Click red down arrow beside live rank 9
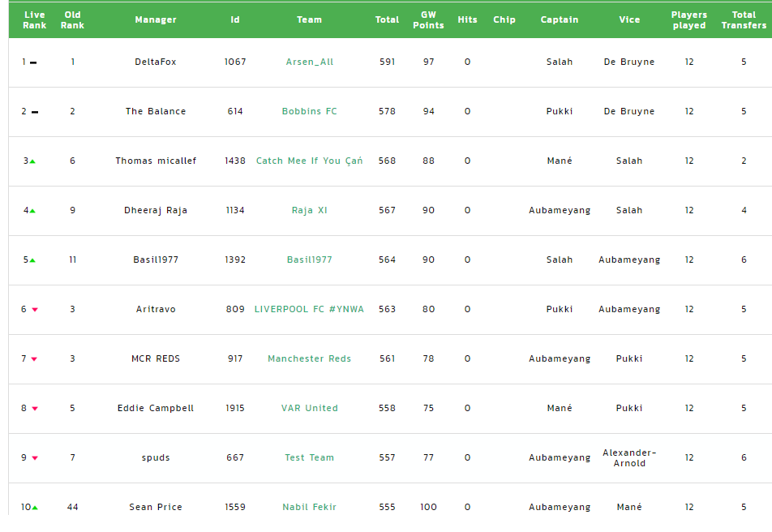 coord(35,458)
